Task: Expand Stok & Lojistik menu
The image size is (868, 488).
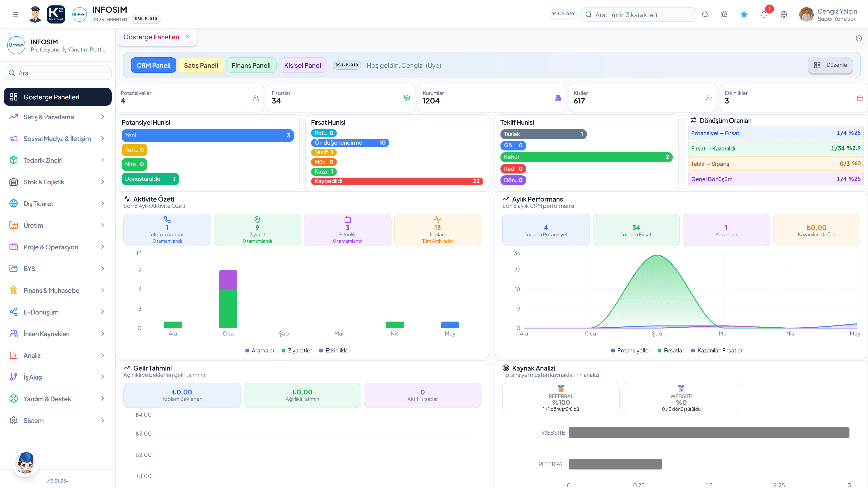Action: click(x=57, y=182)
